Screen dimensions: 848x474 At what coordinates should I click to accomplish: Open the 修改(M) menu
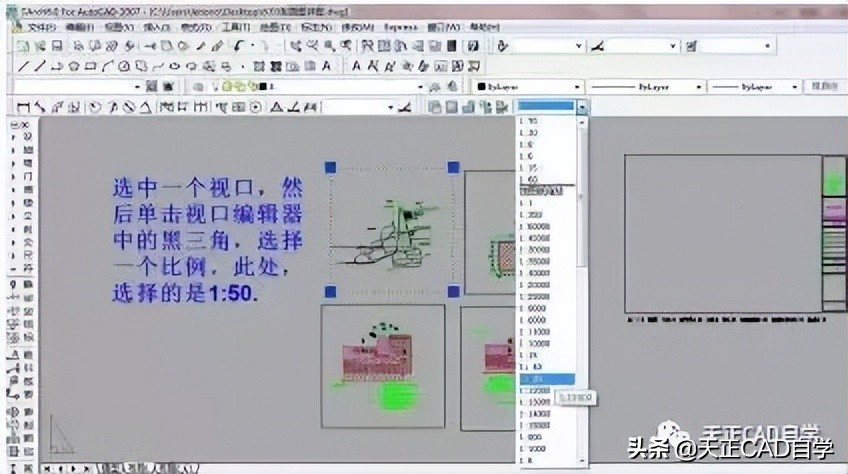click(x=357, y=28)
